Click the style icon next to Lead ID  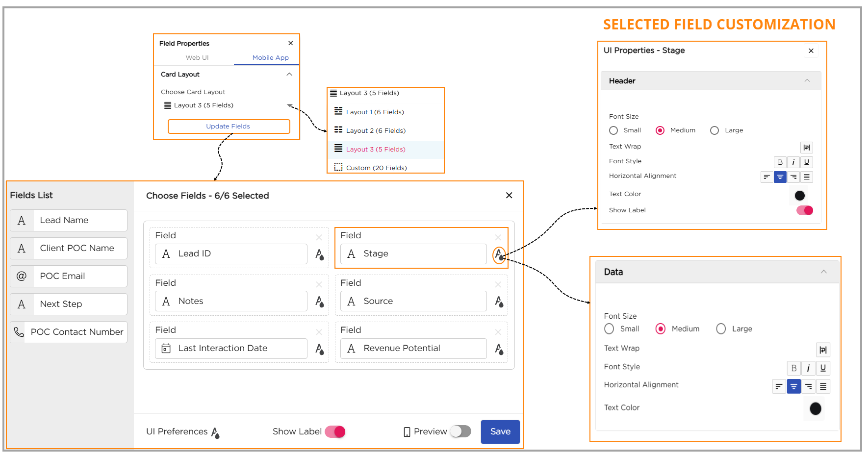319,254
